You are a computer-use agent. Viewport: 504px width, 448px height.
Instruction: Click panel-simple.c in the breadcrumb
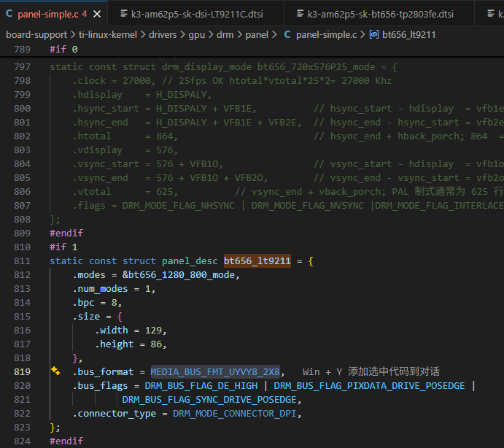[326, 35]
